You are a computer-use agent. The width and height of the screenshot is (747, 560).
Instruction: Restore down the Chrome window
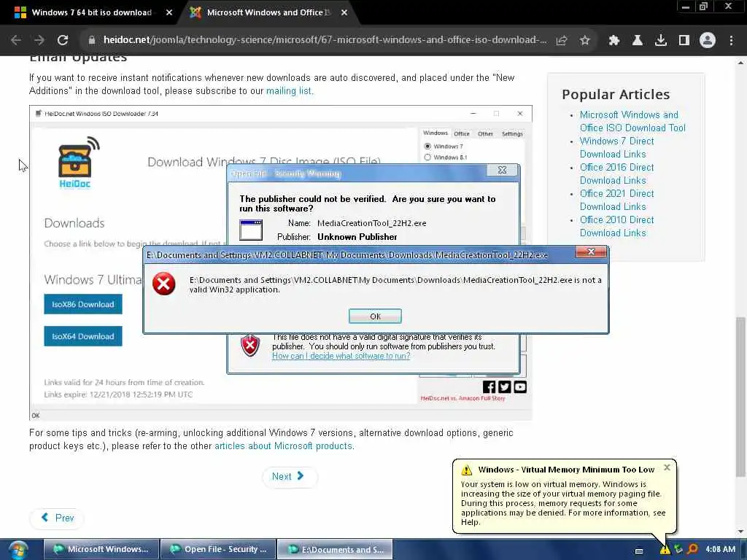coord(704,7)
